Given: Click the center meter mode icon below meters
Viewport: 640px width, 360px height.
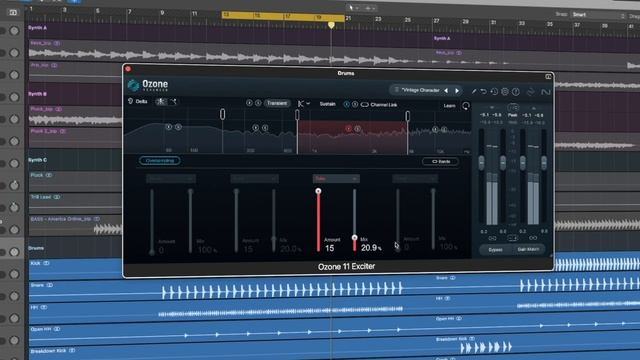Looking at the screenshot, I should tap(513, 238).
